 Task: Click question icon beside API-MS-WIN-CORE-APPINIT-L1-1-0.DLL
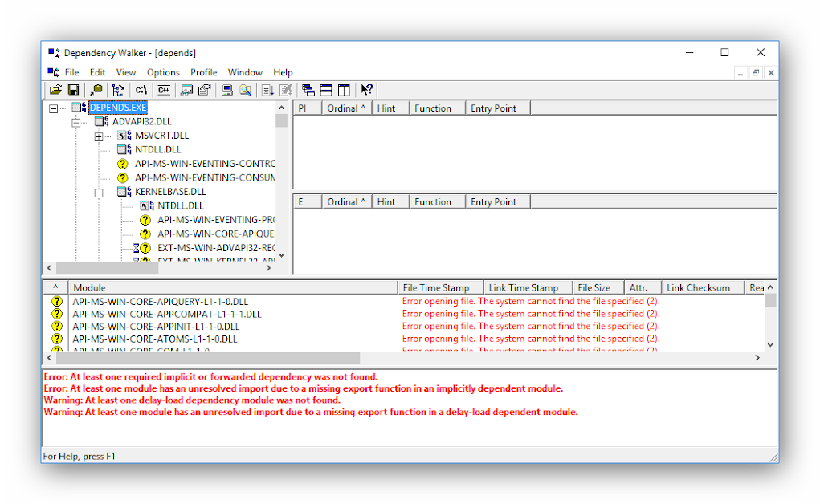56,327
